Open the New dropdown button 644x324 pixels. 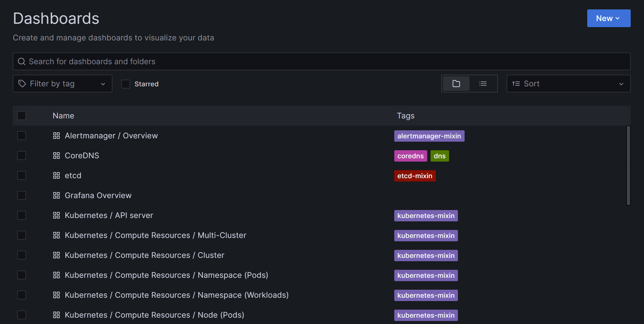click(609, 18)
